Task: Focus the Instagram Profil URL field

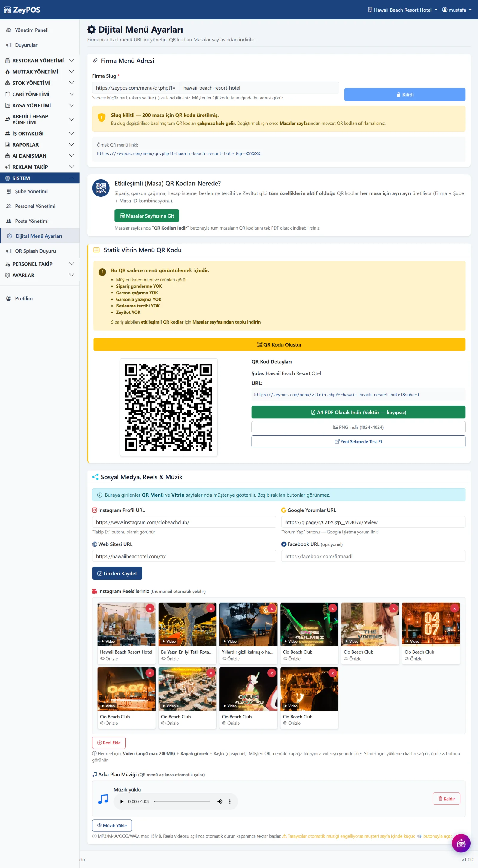Action: [x=184, y=522]
